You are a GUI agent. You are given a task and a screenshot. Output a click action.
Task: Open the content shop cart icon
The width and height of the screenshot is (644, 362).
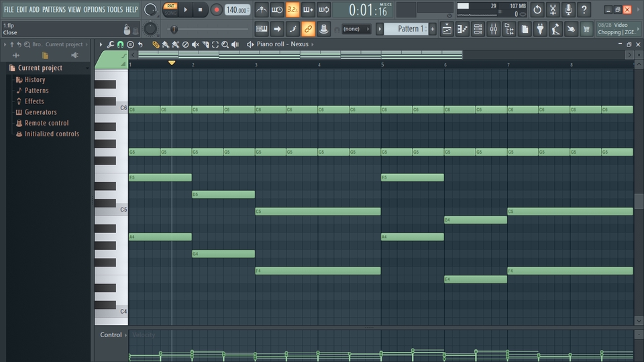[x=586, y=29]
